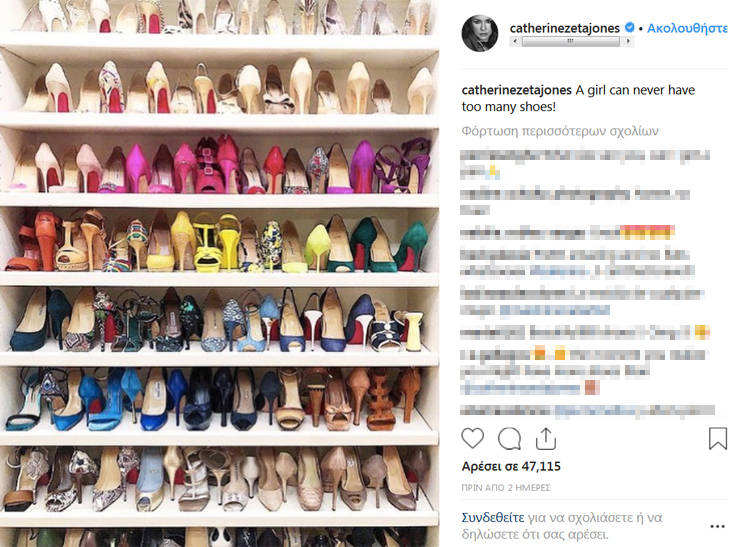Open catherinezetajones profile picture
735x547 pixels.
[480, 33]
